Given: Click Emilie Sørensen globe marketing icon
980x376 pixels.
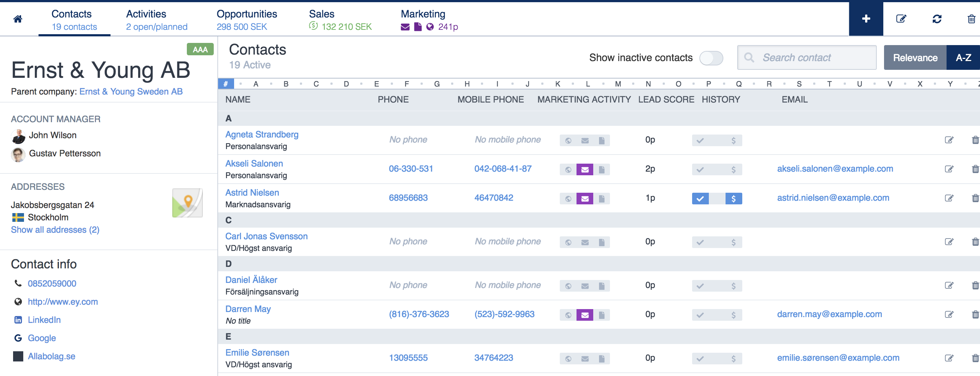Looking at the screenshot, I should tap(568, 359).
